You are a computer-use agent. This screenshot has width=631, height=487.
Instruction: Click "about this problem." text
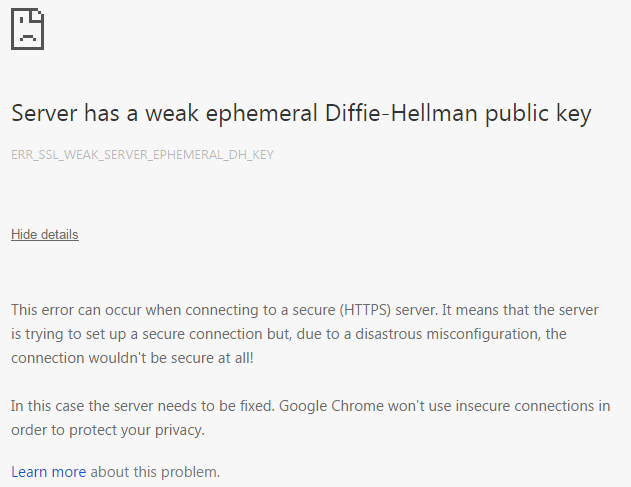pyautogui.click(x=155, y=471)
